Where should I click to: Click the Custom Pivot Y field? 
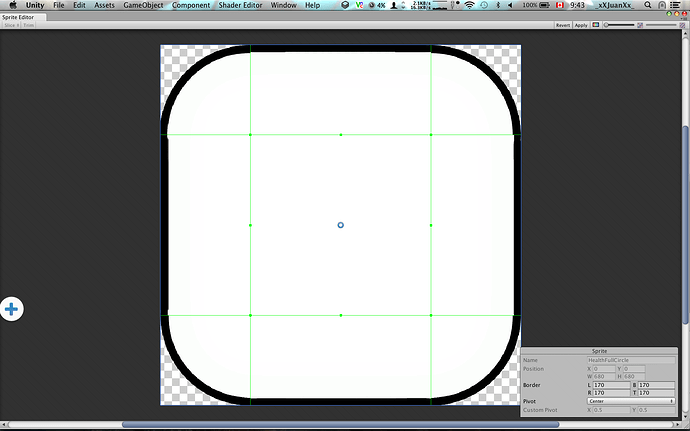click(656, 410)
